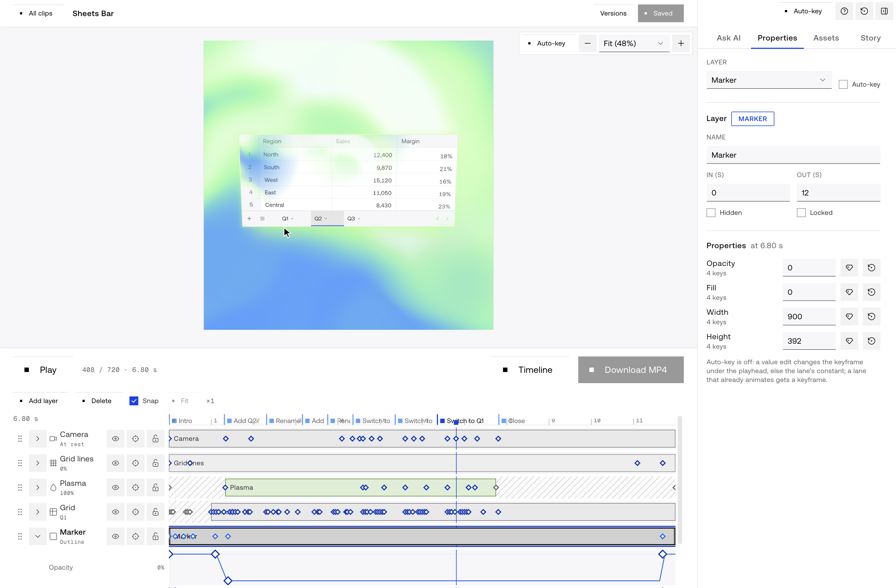Hide the Marker layer
Viewport: 896px width, 588px height.
pos(116,536)
